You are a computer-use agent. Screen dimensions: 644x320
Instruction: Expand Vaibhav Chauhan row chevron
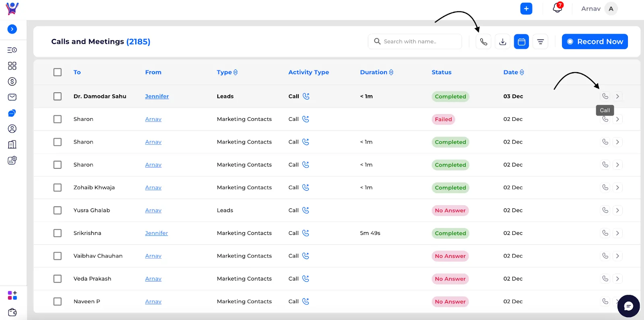coord(617,256)
